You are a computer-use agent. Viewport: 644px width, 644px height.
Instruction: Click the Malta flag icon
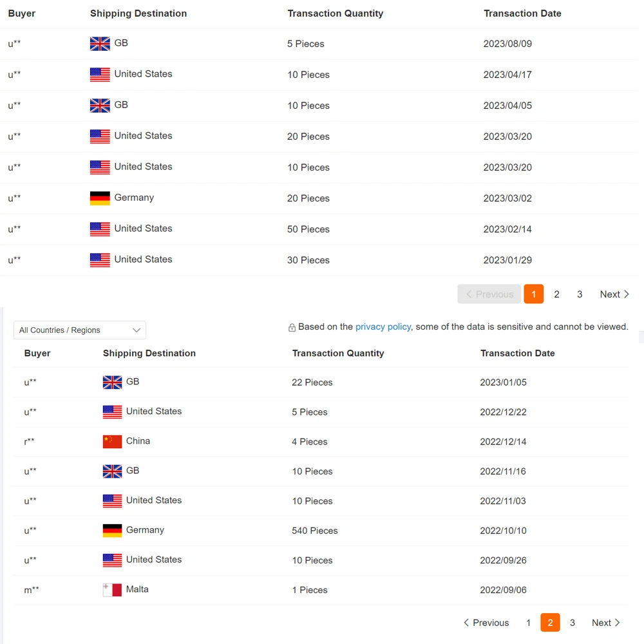[x=112, y=590]
